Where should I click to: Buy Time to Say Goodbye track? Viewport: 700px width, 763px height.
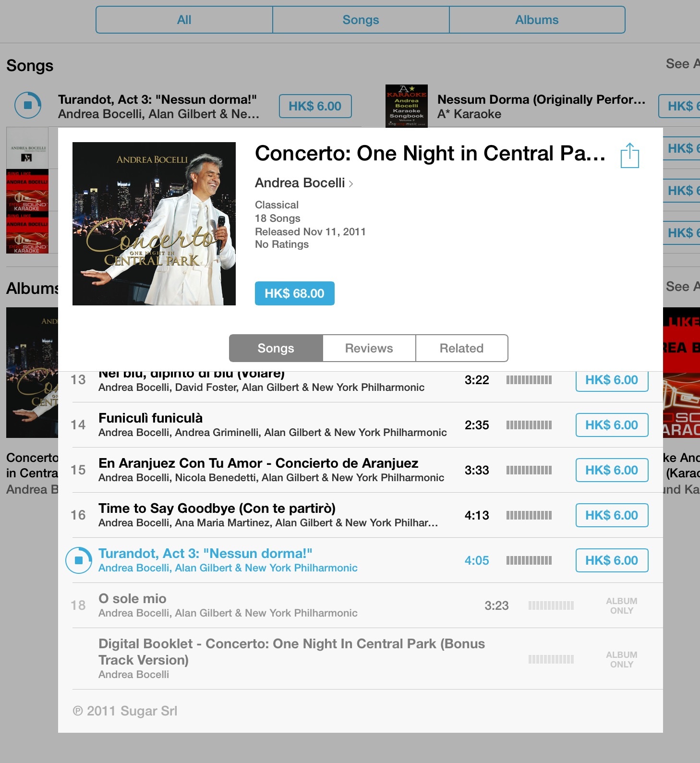612,515
